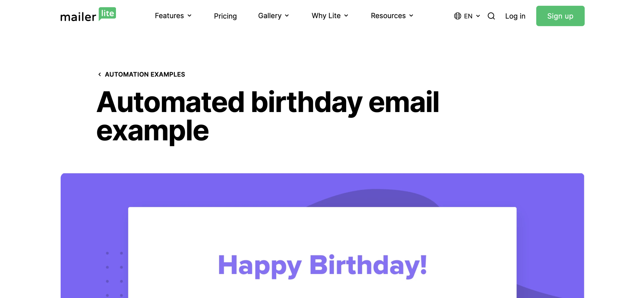Screen dimensions: 644x298
Task: Expand the Features dropdown chevron
Action: click(x=189, y=16)
